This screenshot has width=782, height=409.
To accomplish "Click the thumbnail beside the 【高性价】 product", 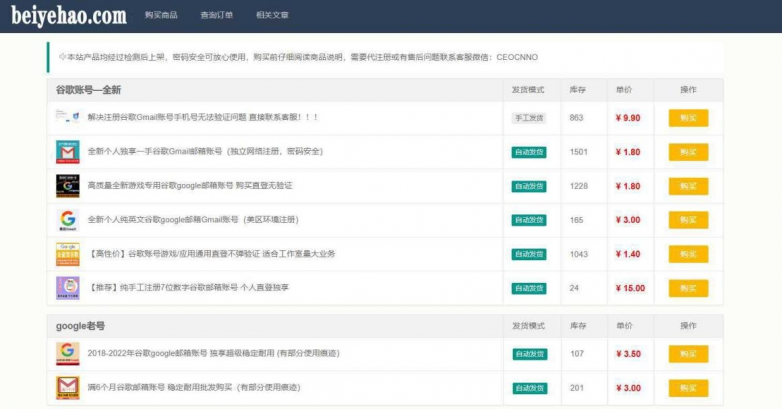I will pyautogui.click(x=67, y=254).
